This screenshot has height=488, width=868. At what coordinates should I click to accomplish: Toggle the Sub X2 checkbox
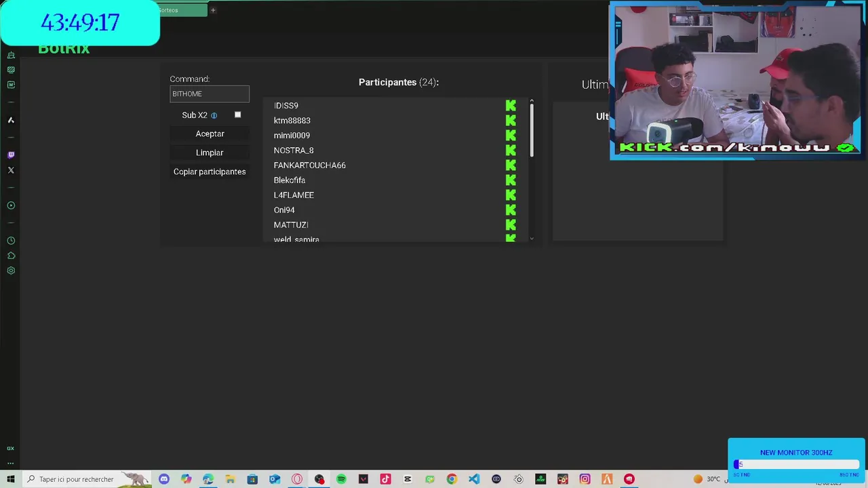click(x=237, y=115)
